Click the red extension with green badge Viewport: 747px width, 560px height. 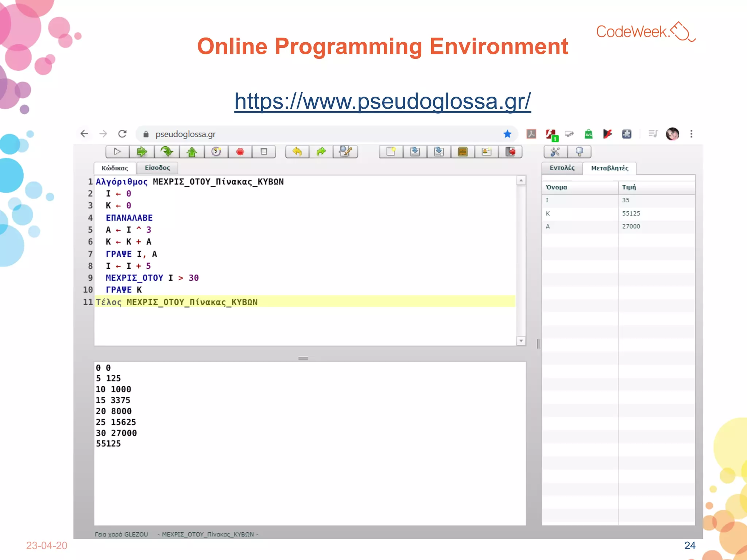551,135
